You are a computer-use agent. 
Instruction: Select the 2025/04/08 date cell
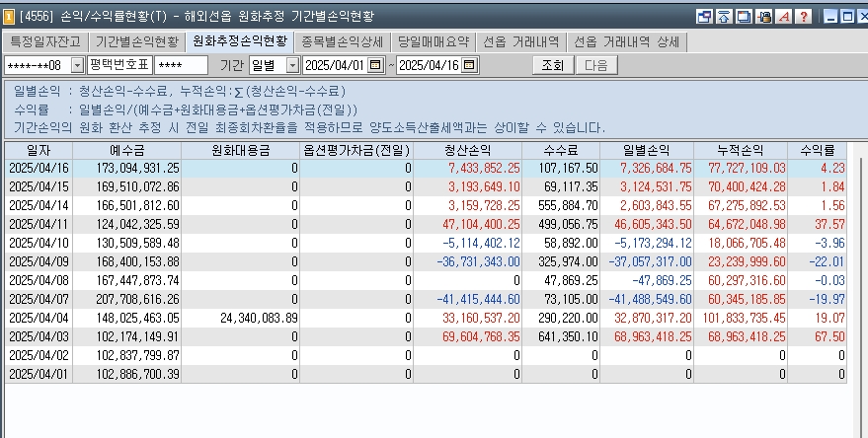point(39,280)
